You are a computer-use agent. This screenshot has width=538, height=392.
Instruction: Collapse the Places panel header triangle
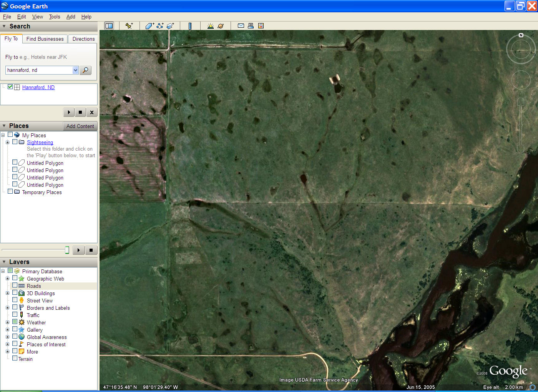[4, 126]
